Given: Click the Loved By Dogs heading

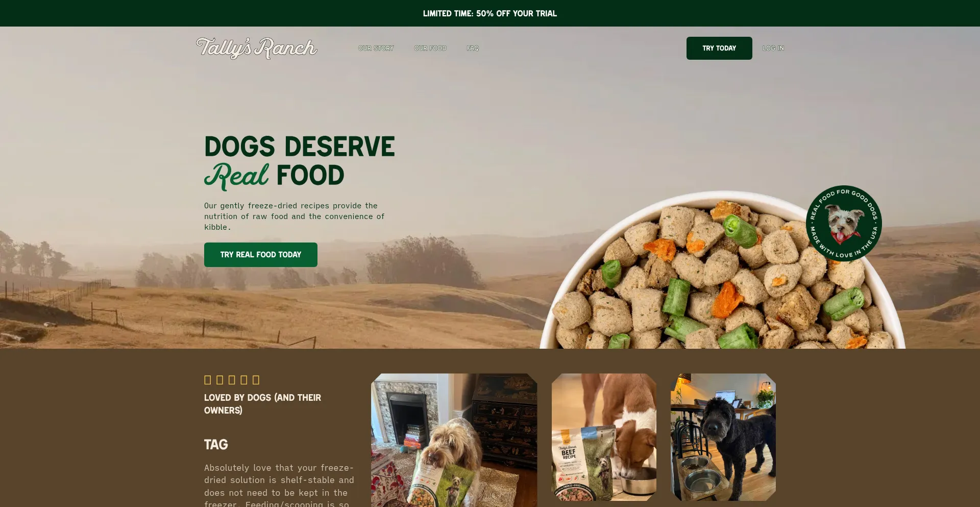Looking at the screenshot, I should coord(262,404).
